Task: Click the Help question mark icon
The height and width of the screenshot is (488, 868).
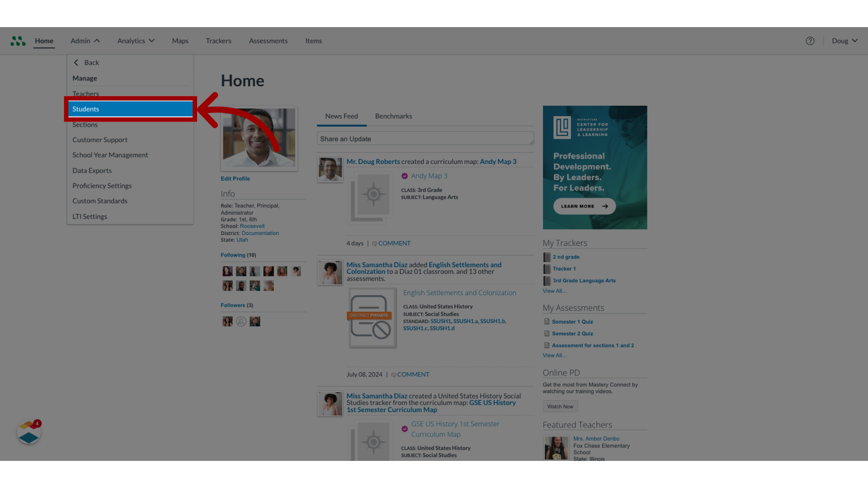Action: pyautogui.click(x=810, y=41)
